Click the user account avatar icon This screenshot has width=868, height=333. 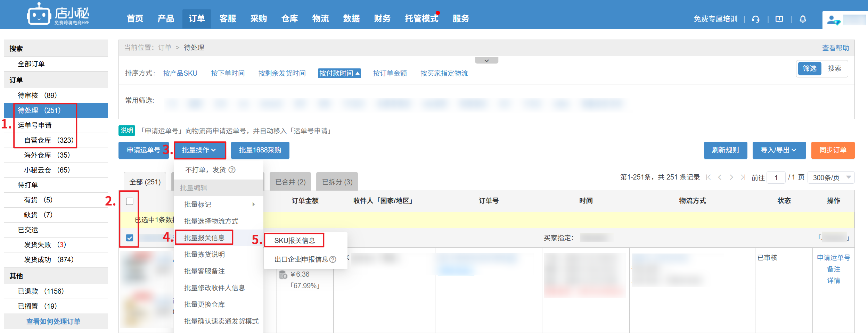(833, 20)
